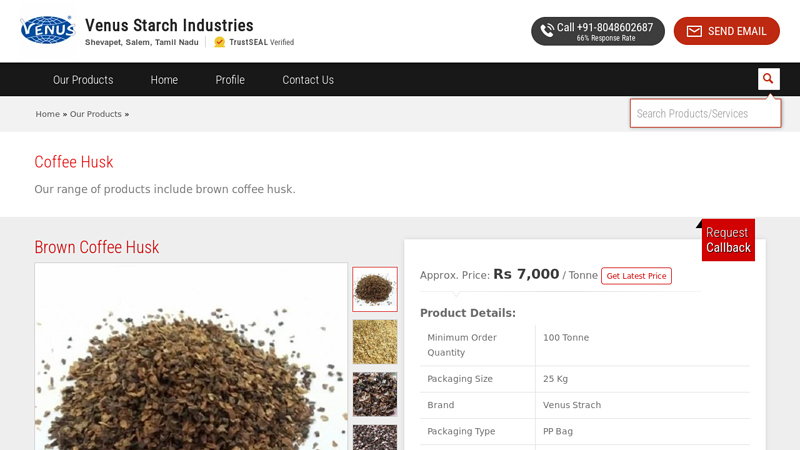Open the Our Products menu
This screenshot has width=800, height=450.
pyautogui.click(x=83, y=80)
